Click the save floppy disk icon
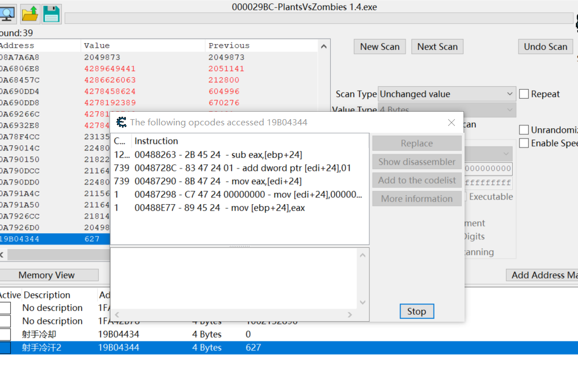This screenshot has width=578, height=392. coord(51,14)
